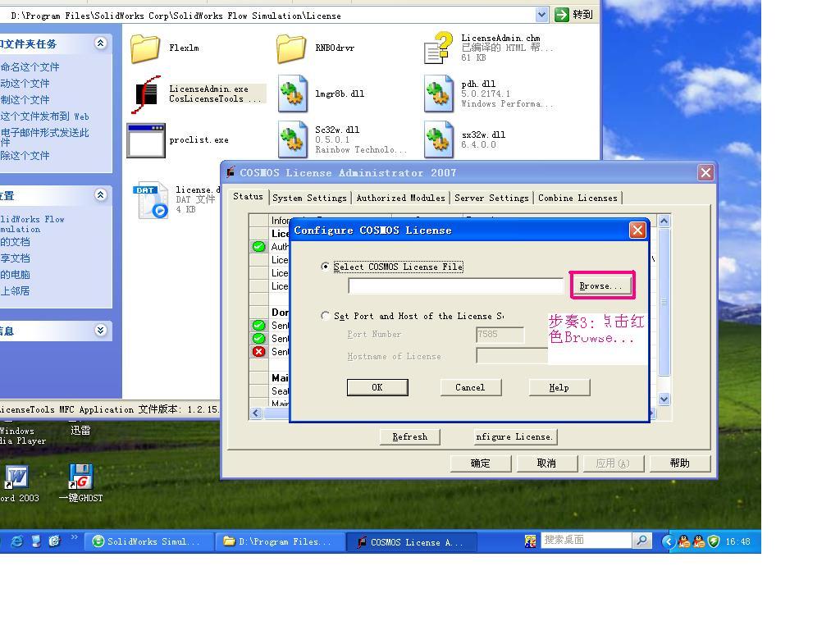Collapse the 文件夹任务 panel
The image size is (840, 630).
pos(100,43)
